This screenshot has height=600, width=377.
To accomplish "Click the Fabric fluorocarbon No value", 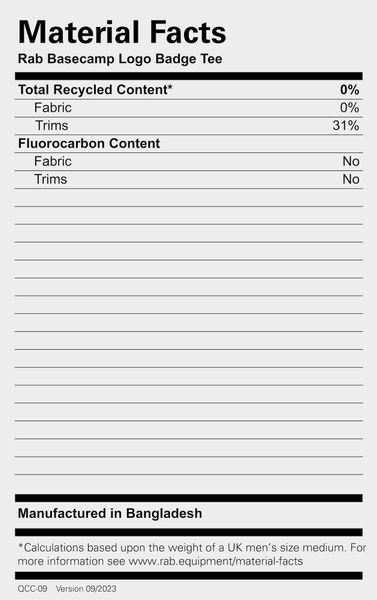I will pos(351,161).
